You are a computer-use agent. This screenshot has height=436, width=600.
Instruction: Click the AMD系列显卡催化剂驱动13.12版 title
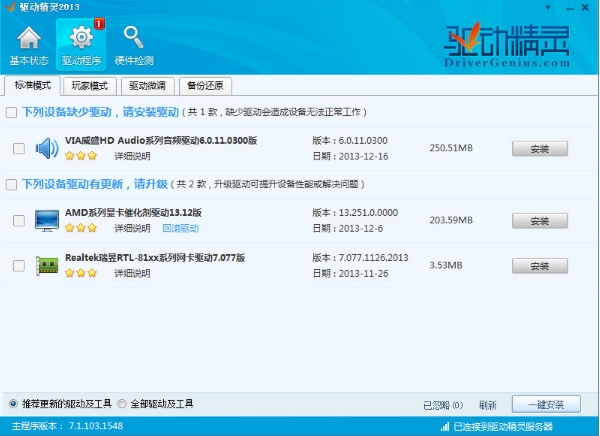(x=133, y=212)
